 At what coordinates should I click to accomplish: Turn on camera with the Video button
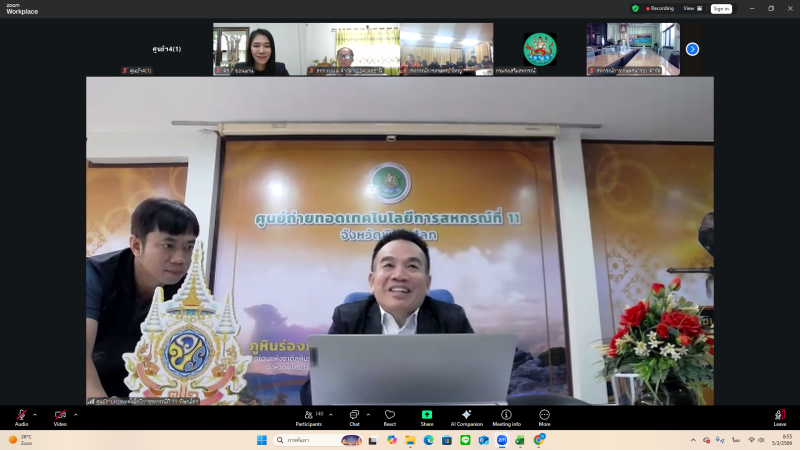[60, 415]
